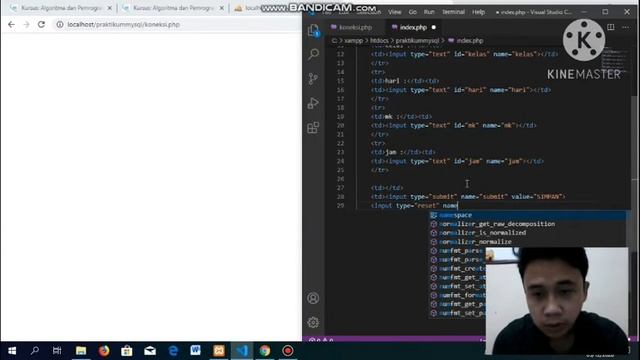Click the xampp breadcrumb segment
The image size is (640, 360).
353,41
